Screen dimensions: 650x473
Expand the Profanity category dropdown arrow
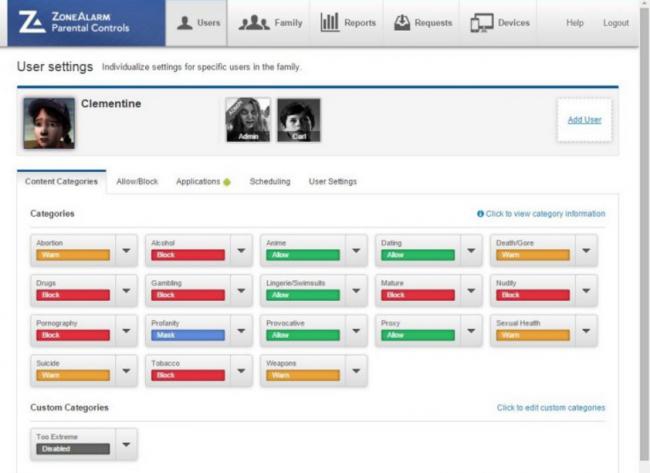point(241,331)
